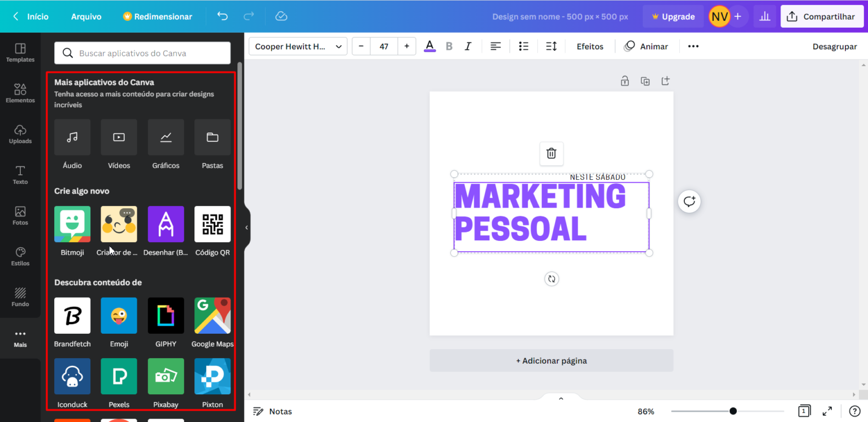Collapse the side panel arrow
The image size is (868, 422).
pyautogui.click(x=246, y=227)
